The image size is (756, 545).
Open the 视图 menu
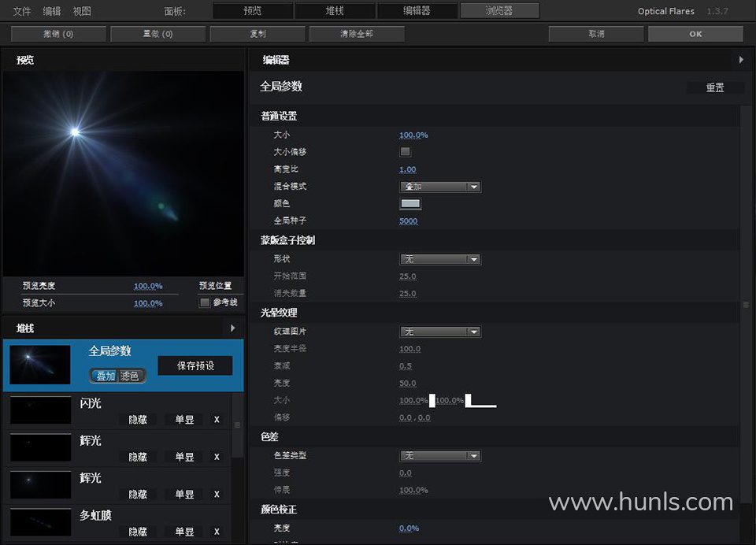click(81, 11)
